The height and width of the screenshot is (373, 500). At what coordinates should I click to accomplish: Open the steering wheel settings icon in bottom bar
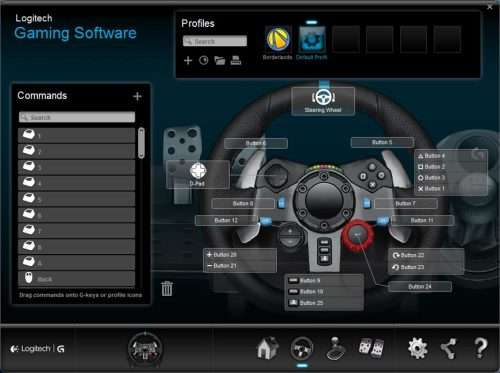302,348
